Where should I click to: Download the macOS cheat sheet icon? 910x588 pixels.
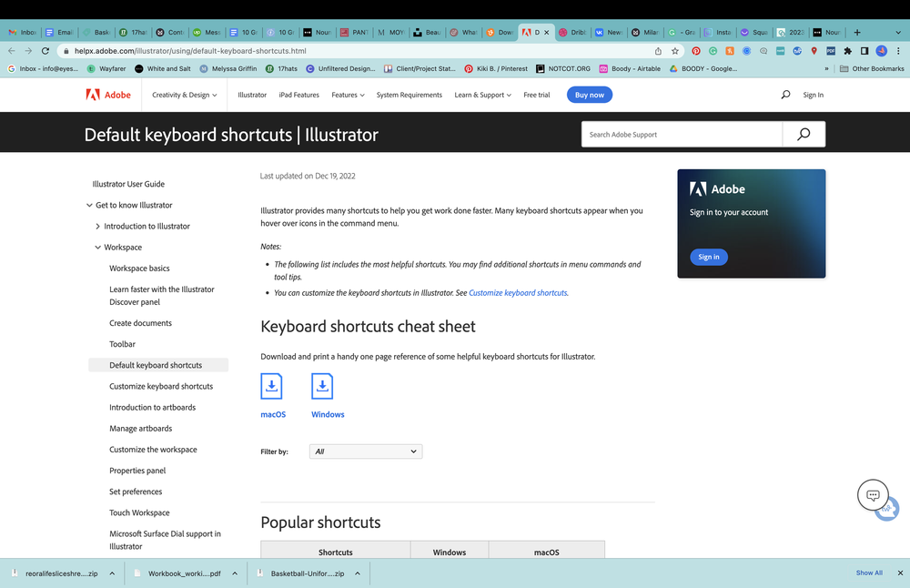[271, 386]
